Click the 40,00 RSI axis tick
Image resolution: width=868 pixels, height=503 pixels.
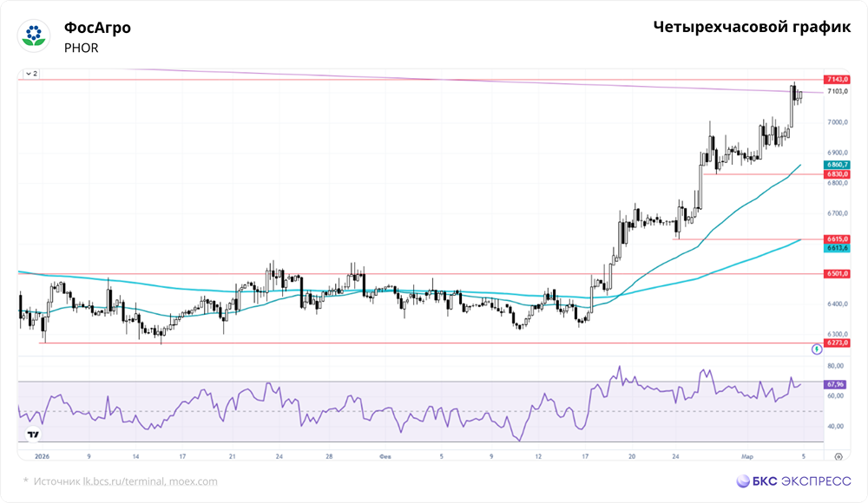click(x=835, y=426)
